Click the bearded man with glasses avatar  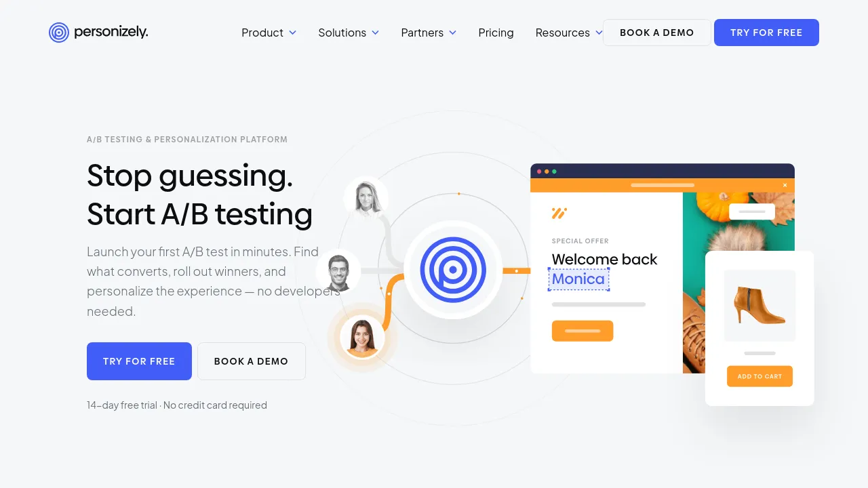click(338, 271)
